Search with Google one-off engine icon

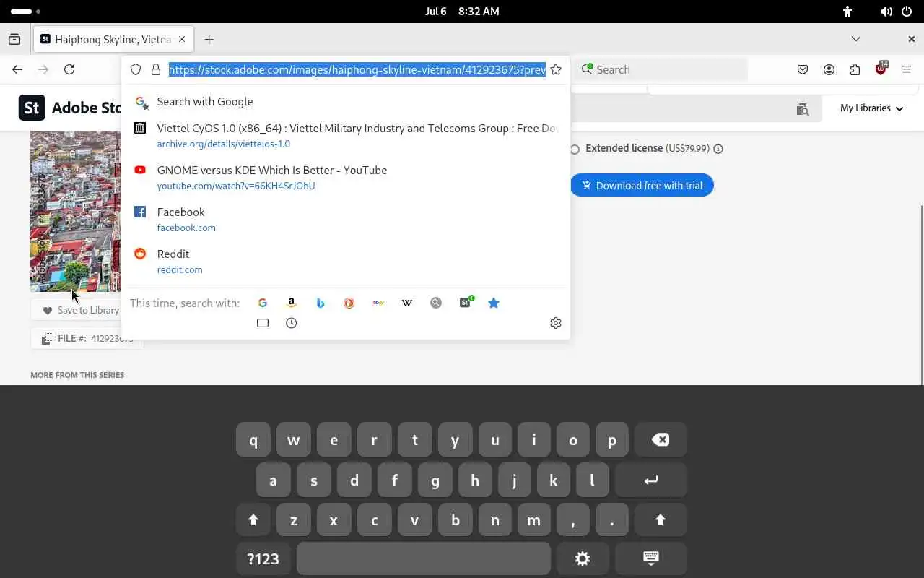click(263, 303)
